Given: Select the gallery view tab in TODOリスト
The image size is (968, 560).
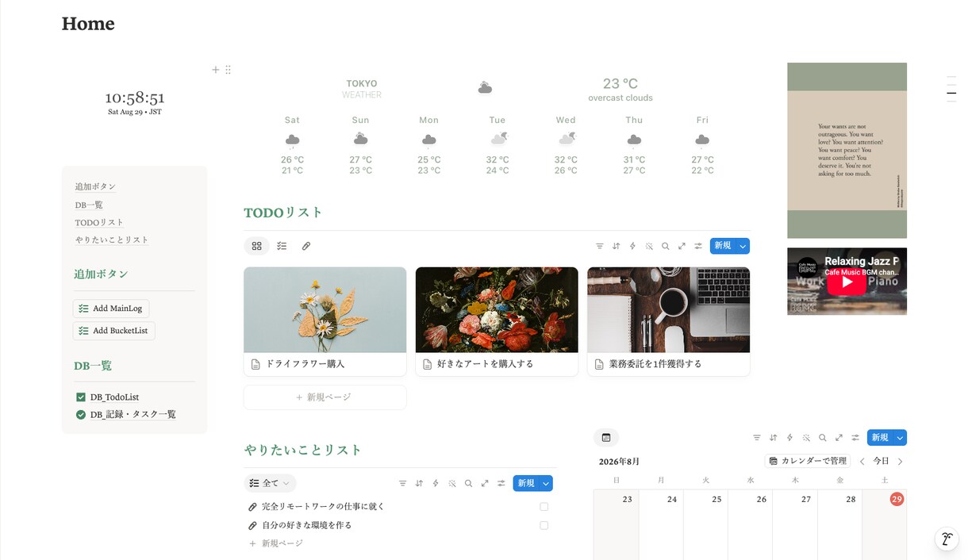Looking at the screenshot, I should pyautogui.click(x=256, y=246).
